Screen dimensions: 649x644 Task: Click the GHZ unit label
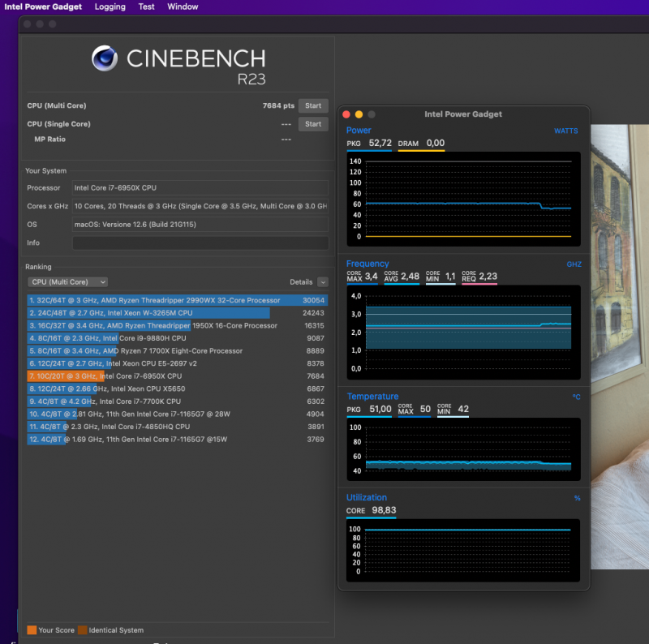(x=574, y=264)
